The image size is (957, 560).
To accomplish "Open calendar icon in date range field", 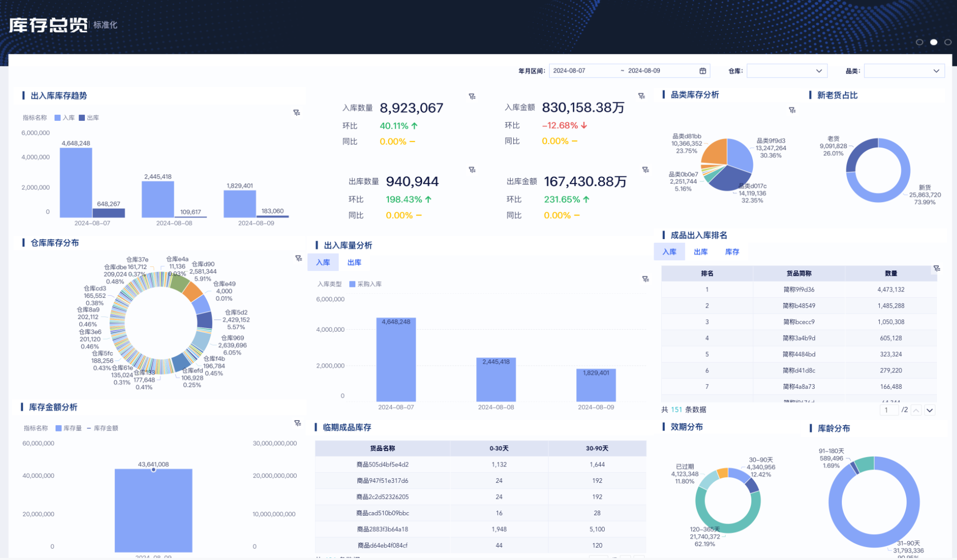I will (702, 71).
